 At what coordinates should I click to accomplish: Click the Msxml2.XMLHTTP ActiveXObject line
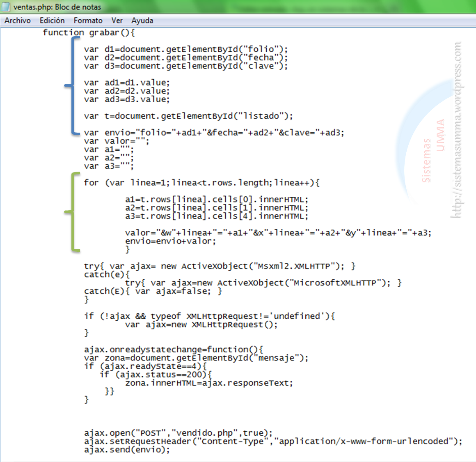click(220, 266)
